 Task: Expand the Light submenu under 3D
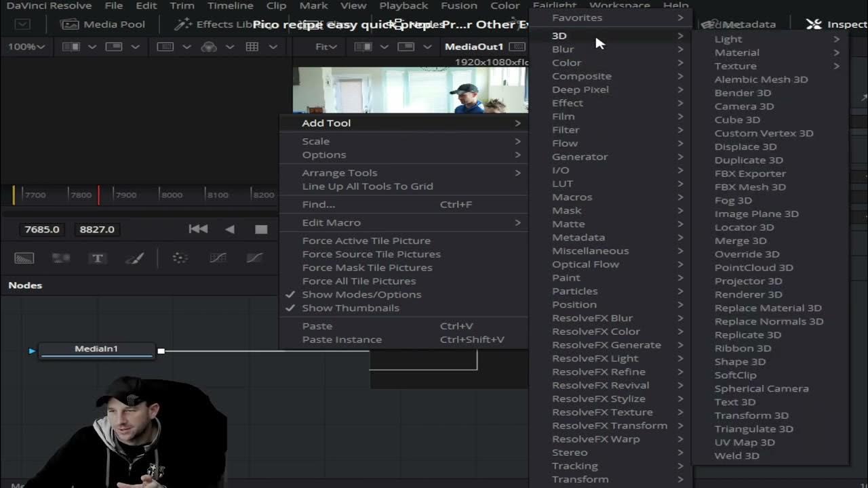pos(770,39)
